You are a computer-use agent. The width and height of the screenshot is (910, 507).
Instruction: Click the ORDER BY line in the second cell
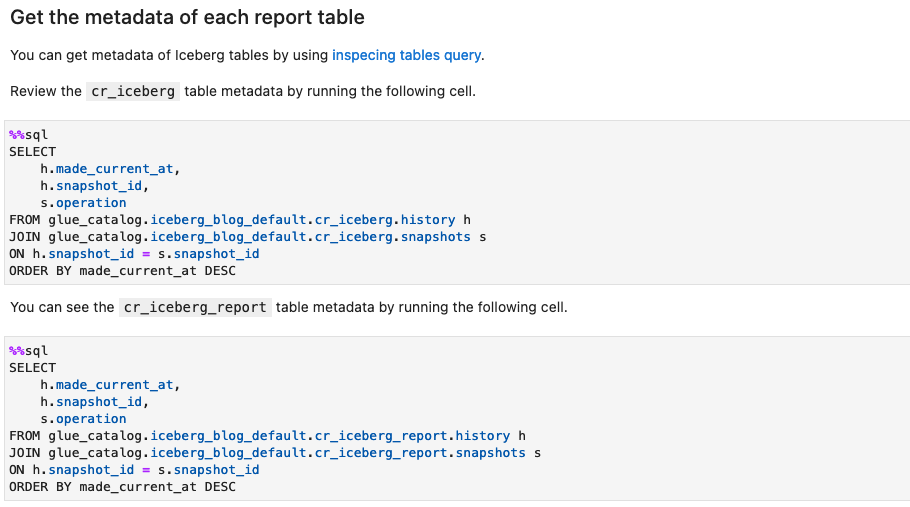click(122, 487)
